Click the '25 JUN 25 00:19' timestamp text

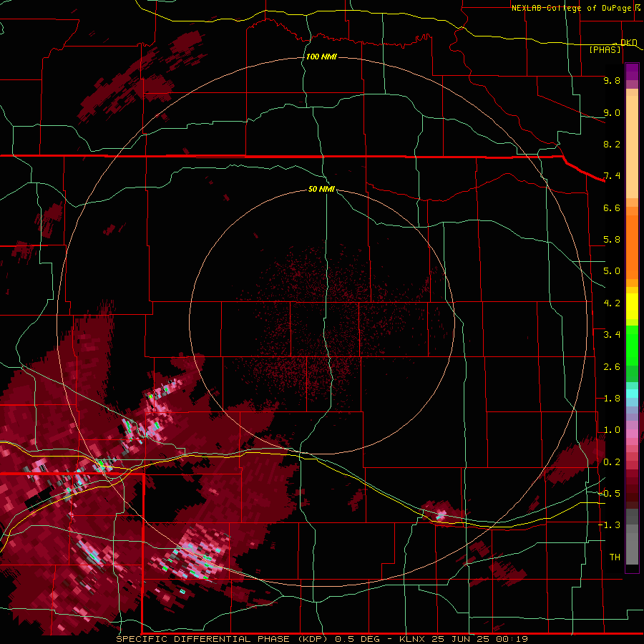pyautogui.click(x=479, y=639)
